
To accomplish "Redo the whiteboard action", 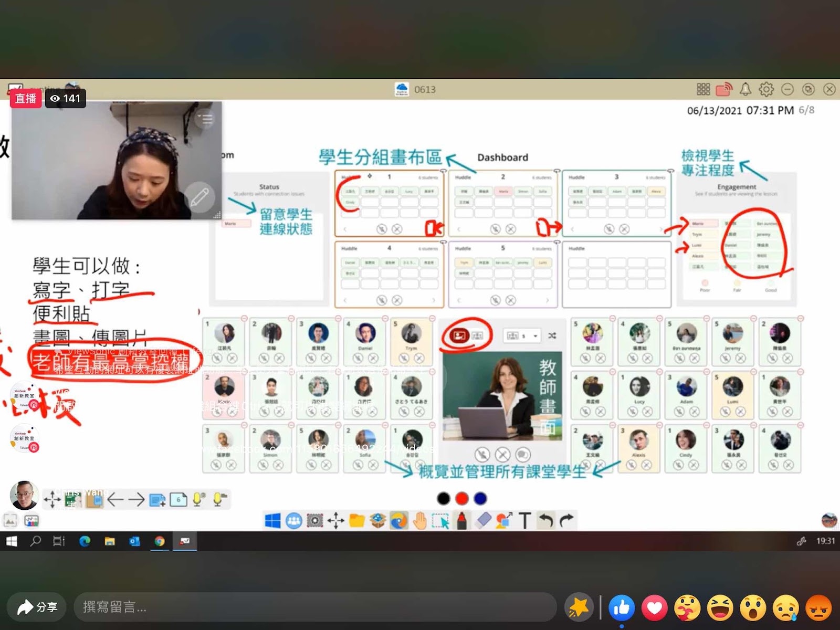I will 566,520.
